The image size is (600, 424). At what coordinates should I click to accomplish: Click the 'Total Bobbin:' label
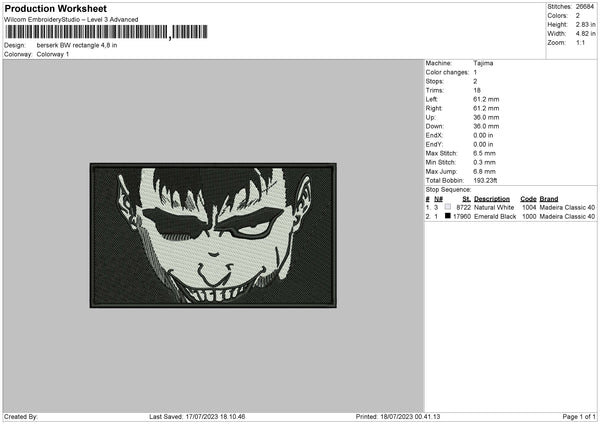(x=445, y=181)
